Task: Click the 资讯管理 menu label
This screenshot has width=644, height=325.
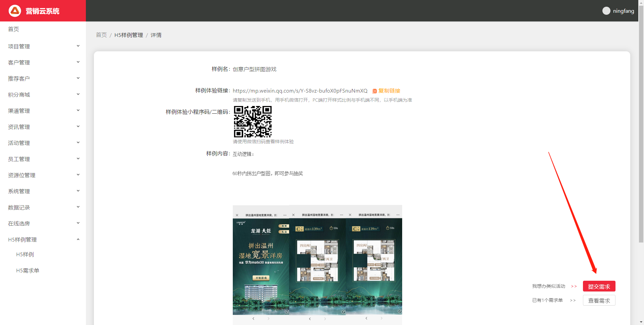Action: tap(19, 127)
